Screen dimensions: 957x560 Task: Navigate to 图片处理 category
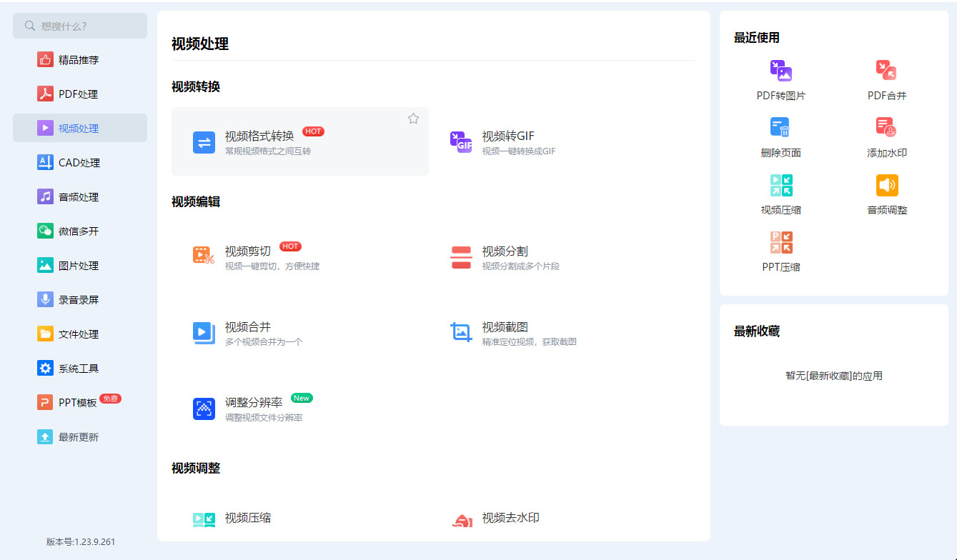80,266
